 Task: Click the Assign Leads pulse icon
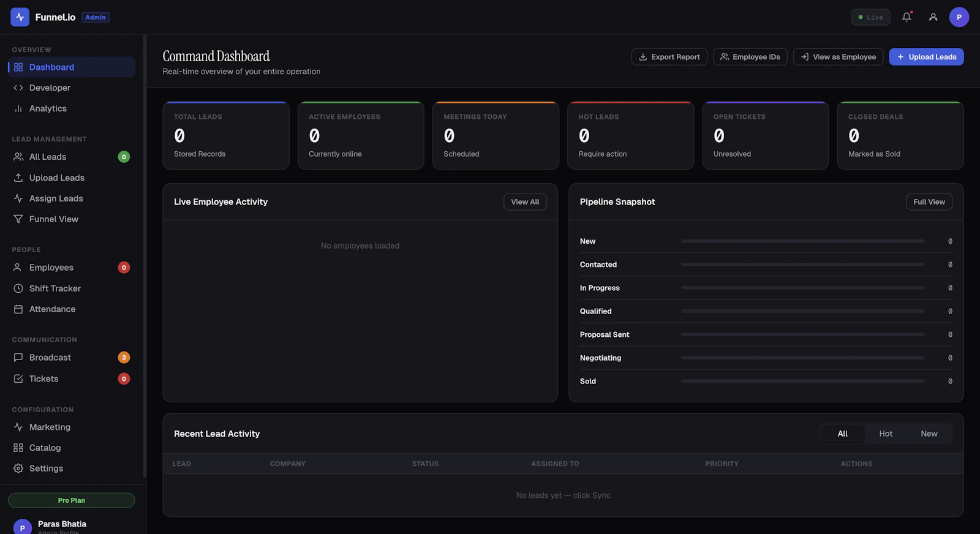coord(18,198)
